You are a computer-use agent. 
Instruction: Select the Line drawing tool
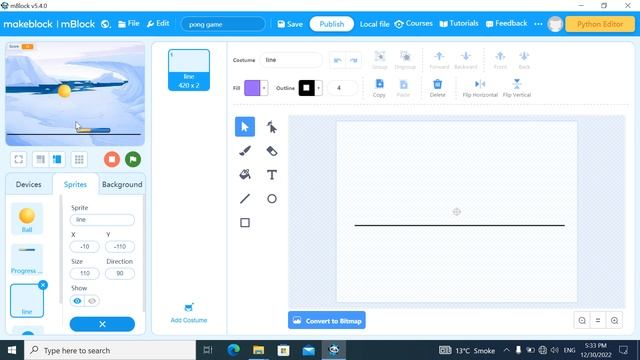[245, 199]
